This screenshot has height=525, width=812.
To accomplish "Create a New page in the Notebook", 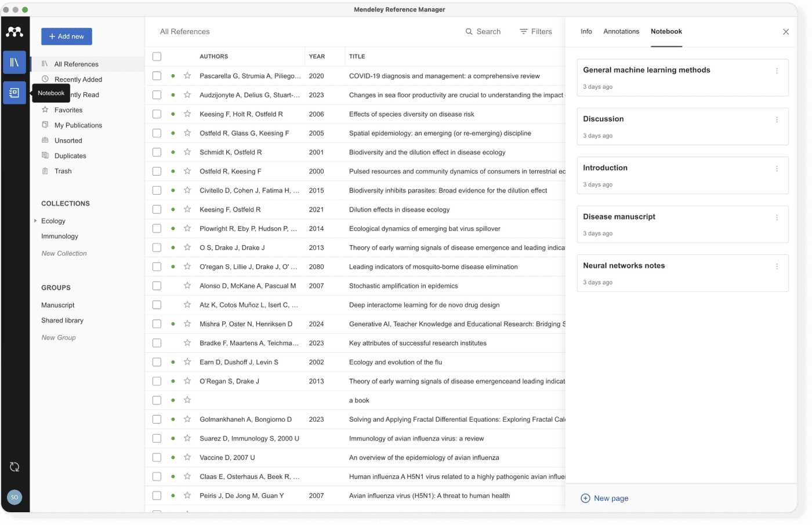I will click(x=604, y=498).
